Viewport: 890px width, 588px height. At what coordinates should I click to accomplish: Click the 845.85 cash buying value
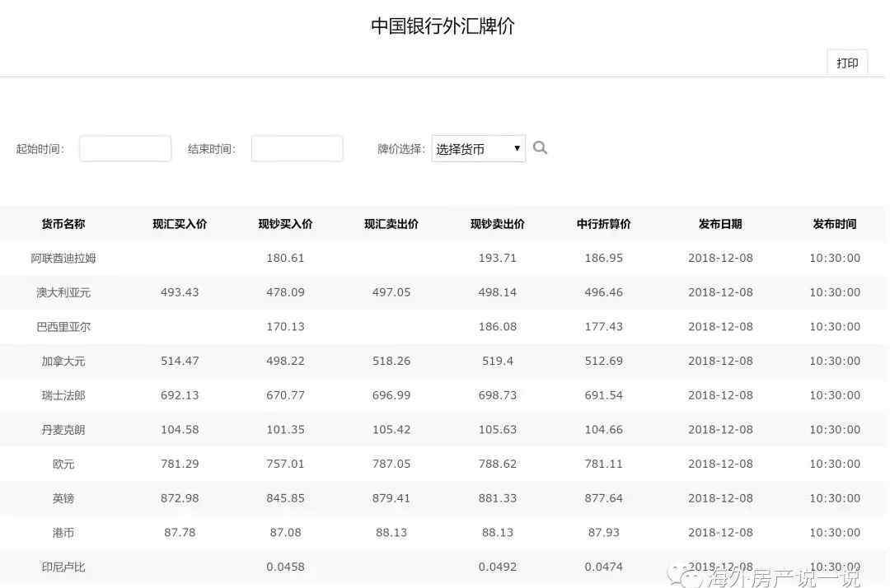(285, 498)
